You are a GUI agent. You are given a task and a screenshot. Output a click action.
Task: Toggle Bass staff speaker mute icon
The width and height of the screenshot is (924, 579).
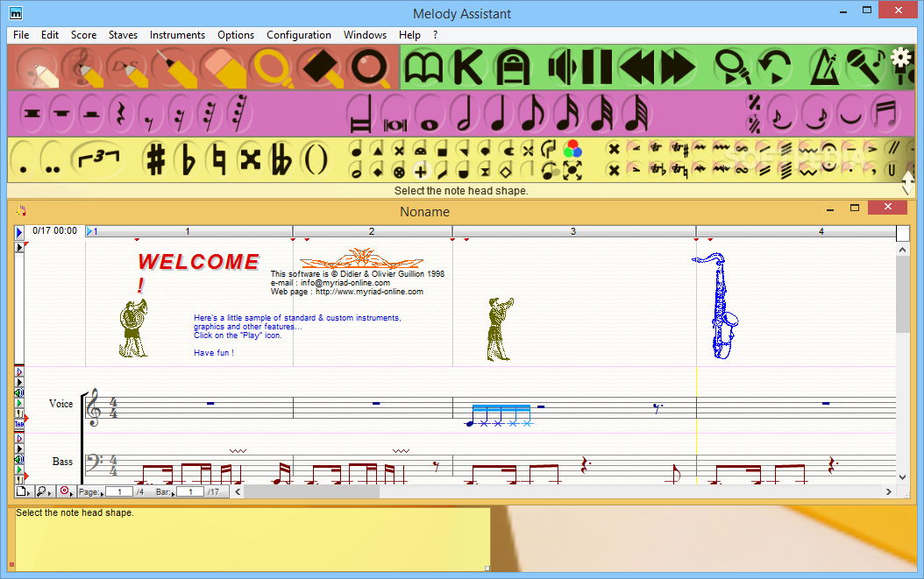[19, 459]
